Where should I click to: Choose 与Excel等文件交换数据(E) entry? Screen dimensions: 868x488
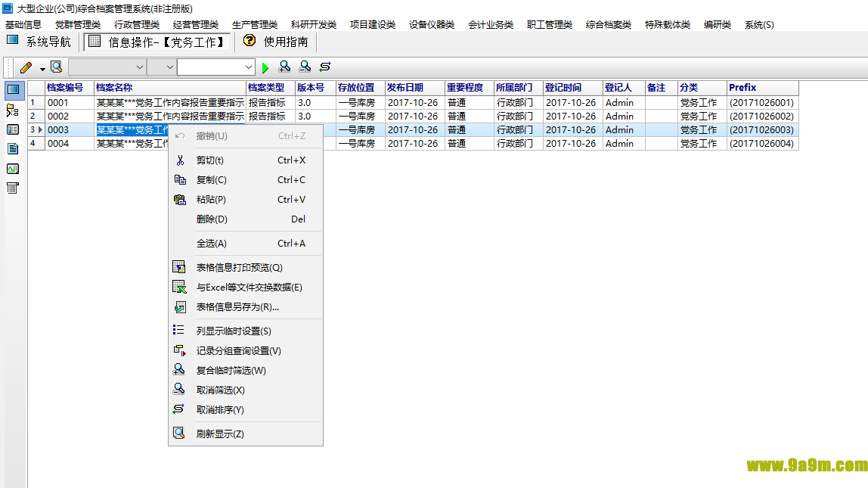click(246, 287)
